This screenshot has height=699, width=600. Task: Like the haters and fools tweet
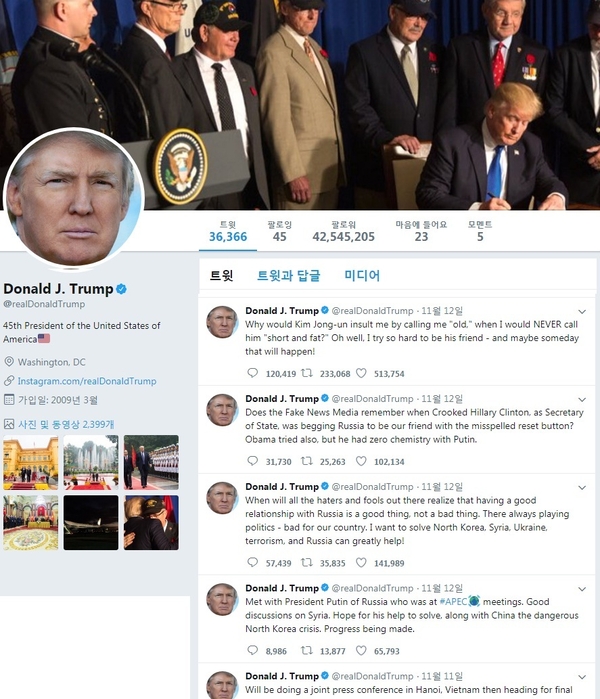point(361,562)
